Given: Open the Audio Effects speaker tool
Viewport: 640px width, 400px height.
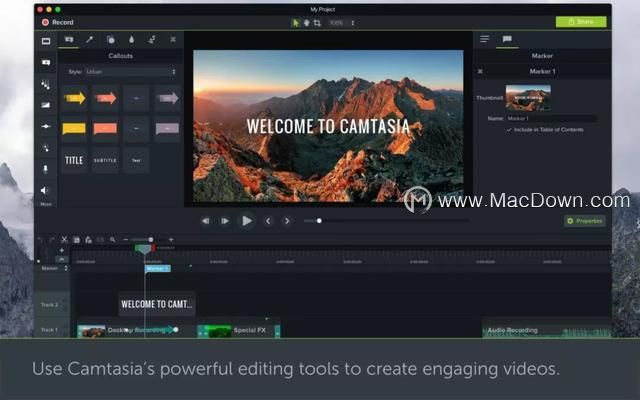Looking at the screenshot, I should [45, 190].
